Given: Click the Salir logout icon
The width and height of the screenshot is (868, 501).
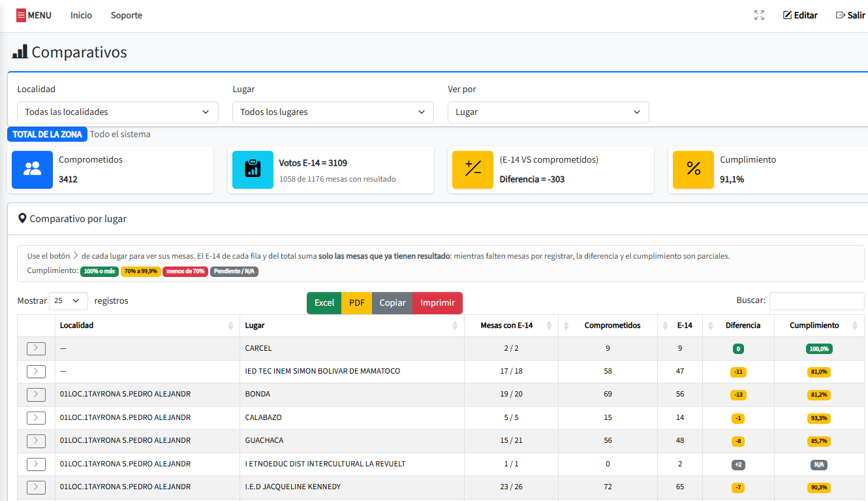Looking at the screenshot, I should click(x=841, y=15).
